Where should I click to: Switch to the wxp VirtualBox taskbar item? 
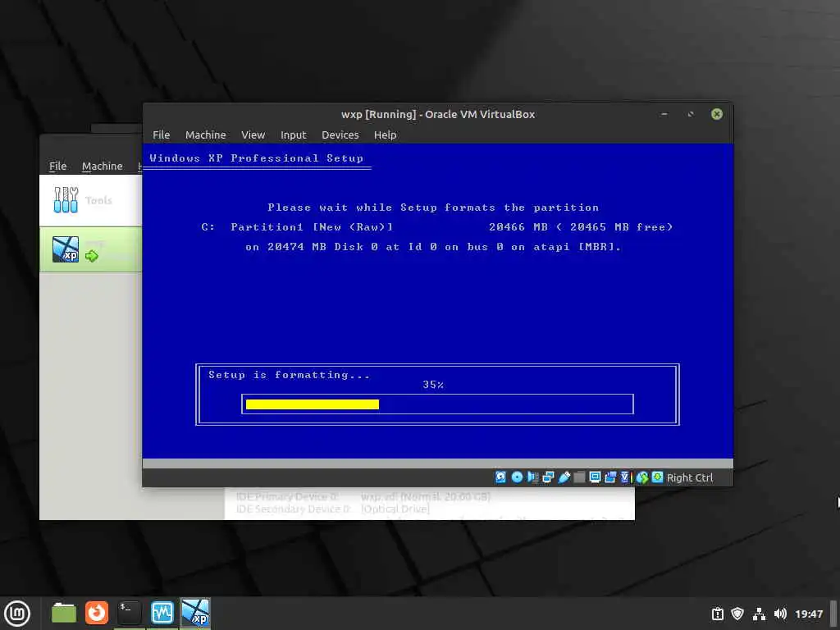pos(195,614)
